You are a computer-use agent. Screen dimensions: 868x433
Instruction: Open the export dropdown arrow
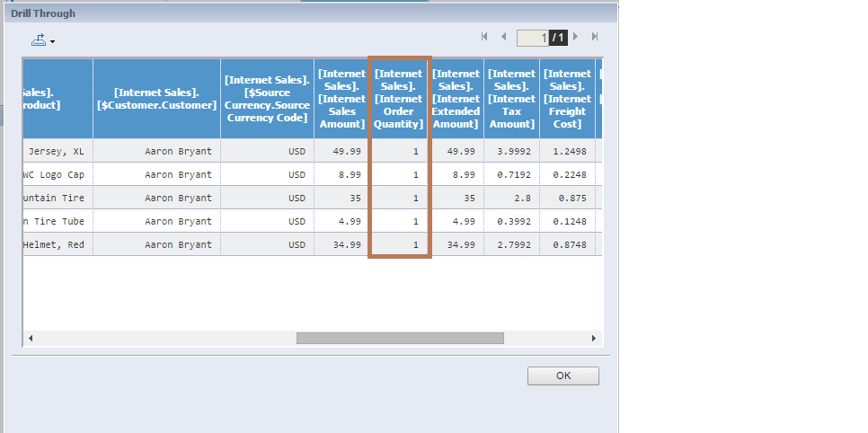coord(53,41)
